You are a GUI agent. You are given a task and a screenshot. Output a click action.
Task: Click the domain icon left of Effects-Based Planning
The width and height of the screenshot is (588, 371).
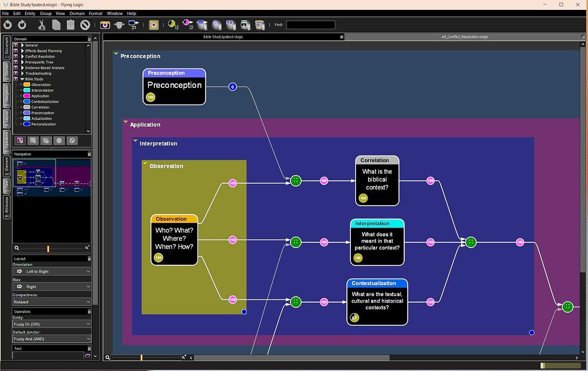[16, 51]
